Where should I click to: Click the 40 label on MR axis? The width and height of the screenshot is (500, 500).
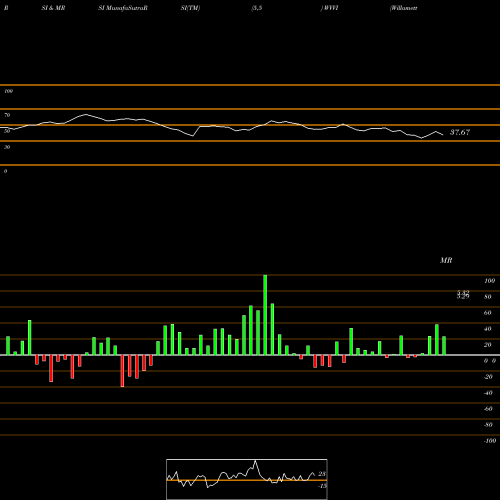(488, 329)
